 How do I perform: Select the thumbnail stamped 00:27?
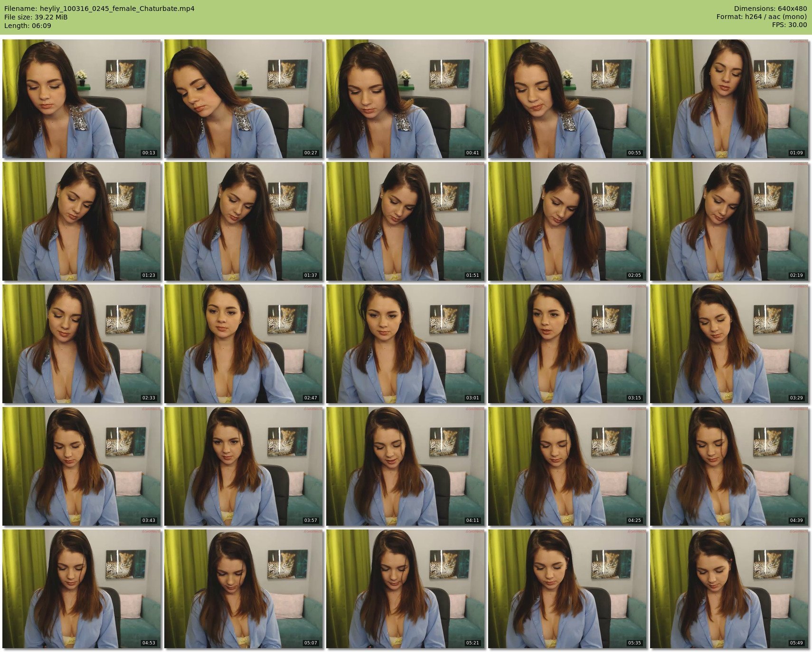(244, 99)
